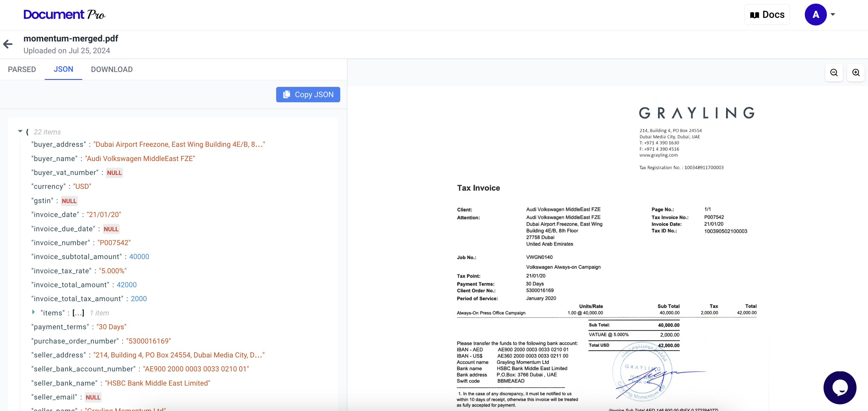868x411 pixels.
Task: Select the JSON tab
Action: tap(63, 69)
